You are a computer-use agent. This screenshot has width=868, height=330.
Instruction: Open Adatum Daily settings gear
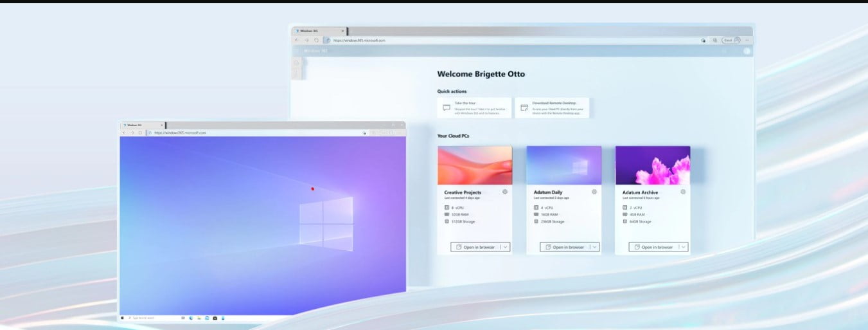tap(594, 192)
